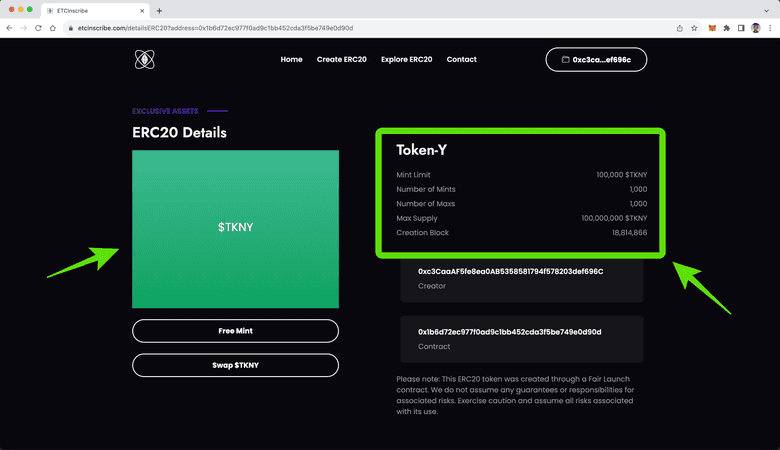This screenshot has width=780, height=450.
Task: Click the share page icon in address bar
Action: [x=679, y=28]
